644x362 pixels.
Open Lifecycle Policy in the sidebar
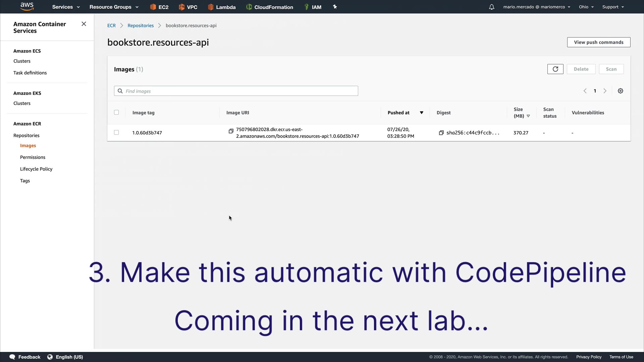click(36, 169)
